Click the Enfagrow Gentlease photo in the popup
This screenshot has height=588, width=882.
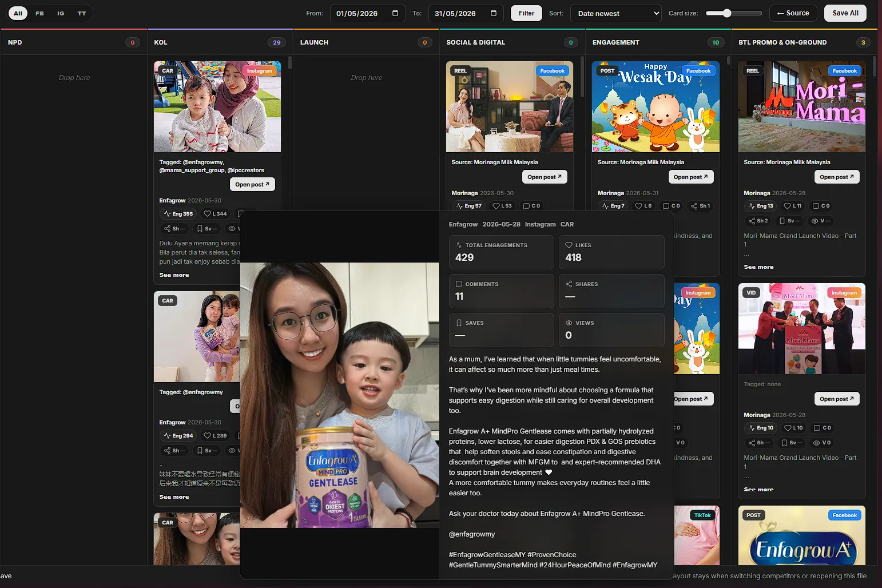pos(340,395)
